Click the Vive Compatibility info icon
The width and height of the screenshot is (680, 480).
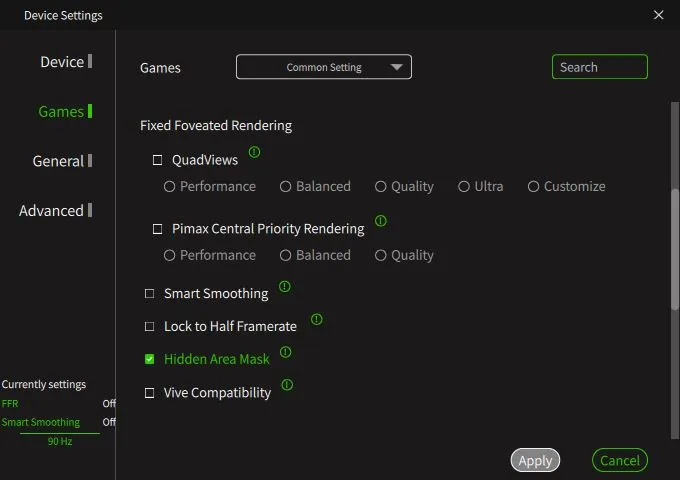pos(287,385)
